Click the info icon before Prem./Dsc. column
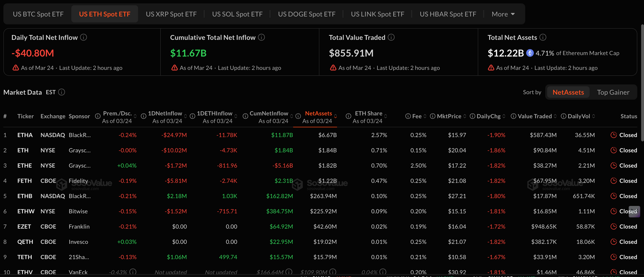This screenshot has width=644, height=277. pyautogui.click(x=98, y=116)
